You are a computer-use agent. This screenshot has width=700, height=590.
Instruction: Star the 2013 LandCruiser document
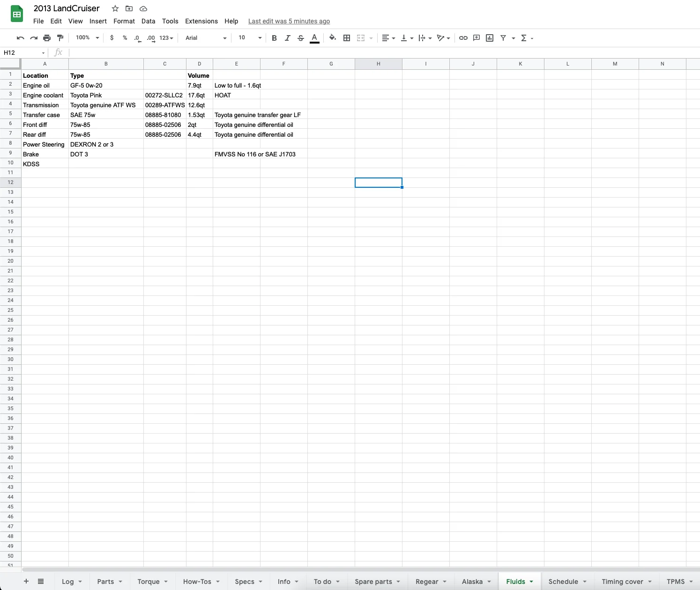tap(115, 8)
